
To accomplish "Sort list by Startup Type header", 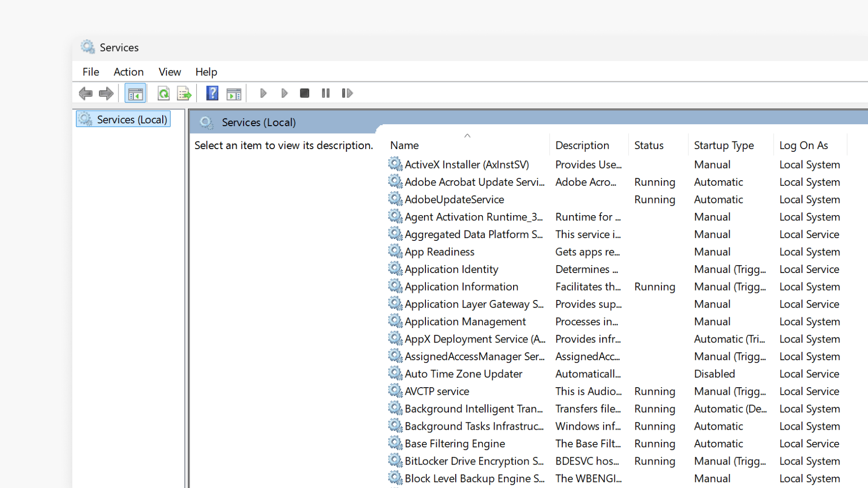I will (x=723, y=145).
